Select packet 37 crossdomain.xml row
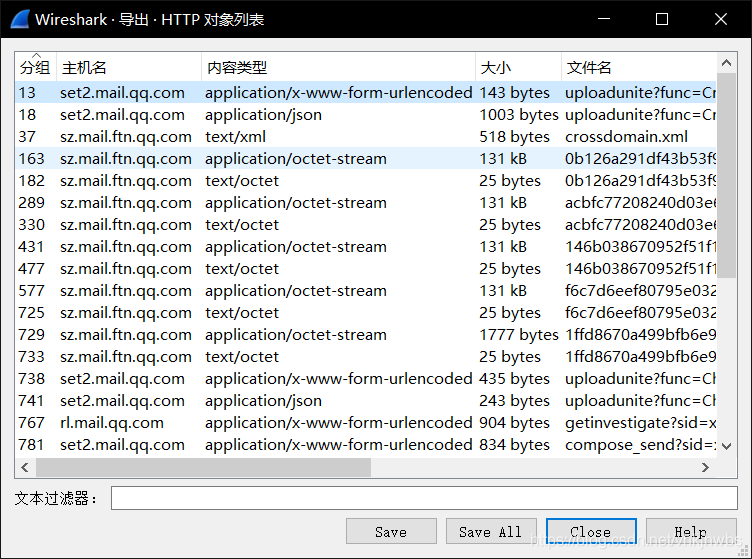This screenshot has height=559, width=752. click(300, 137)
